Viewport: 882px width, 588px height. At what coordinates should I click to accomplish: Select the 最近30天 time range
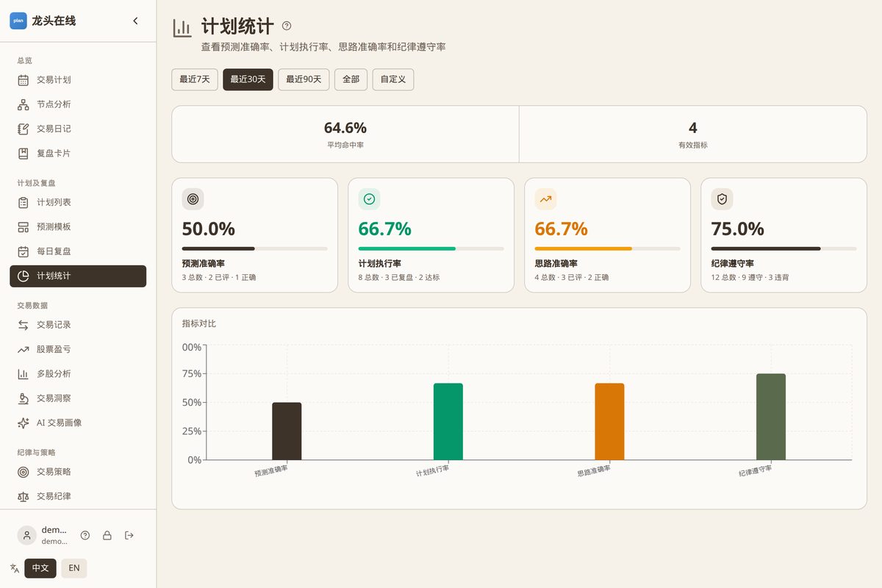(x=248, y=79)
